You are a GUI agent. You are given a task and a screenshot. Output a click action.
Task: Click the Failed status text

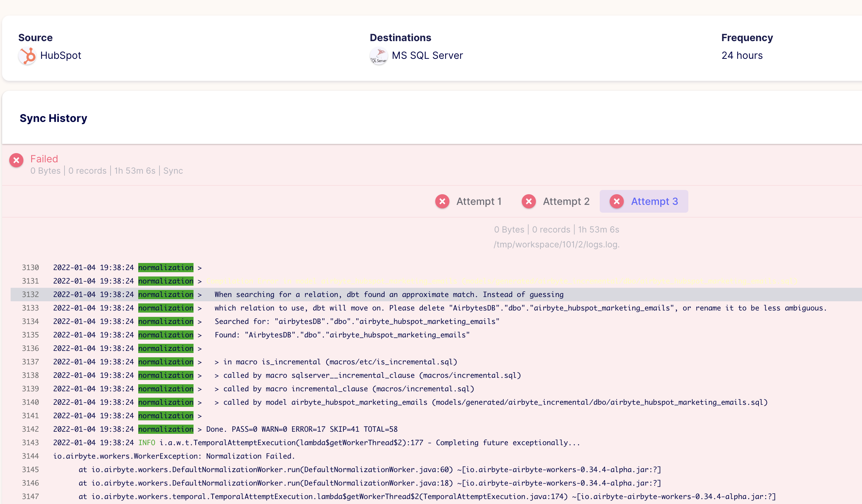pyautogui.click(x=44, y=159)
